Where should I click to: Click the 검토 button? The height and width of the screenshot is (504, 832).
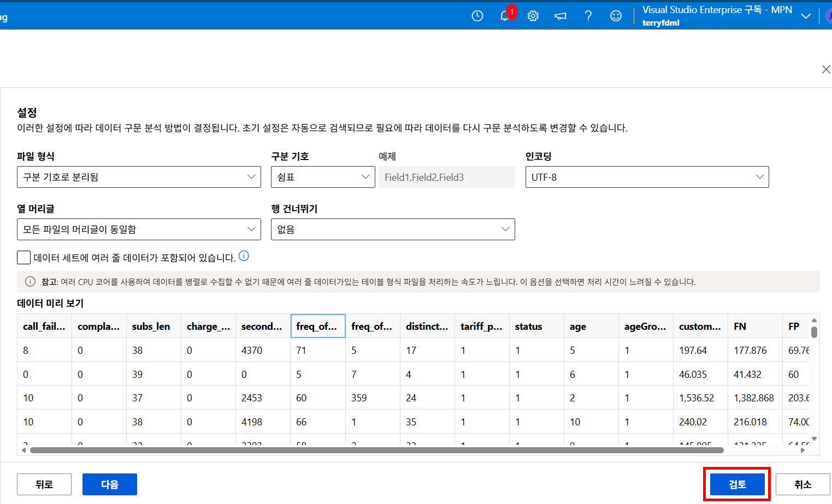(x=737, y=484)
